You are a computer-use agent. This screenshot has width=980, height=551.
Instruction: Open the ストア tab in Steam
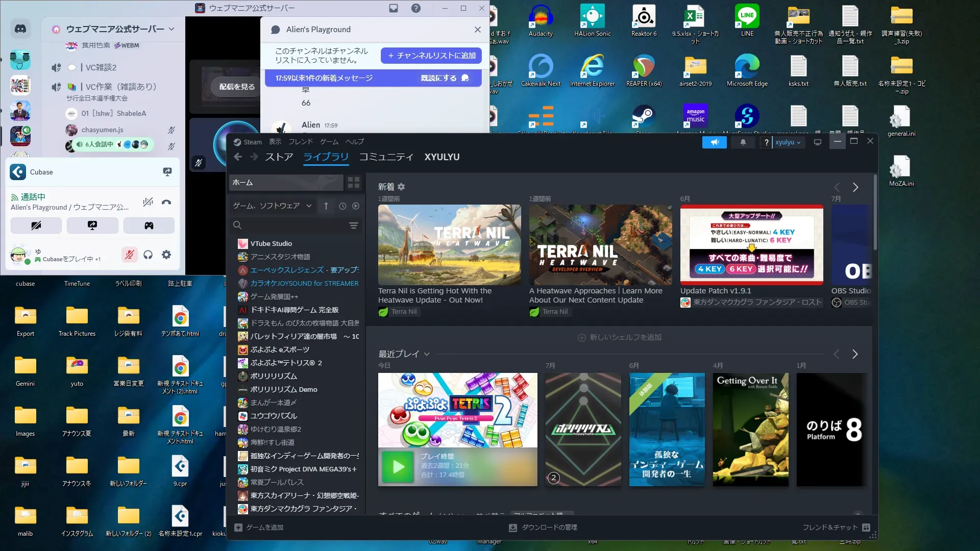[x=279, y=157]
